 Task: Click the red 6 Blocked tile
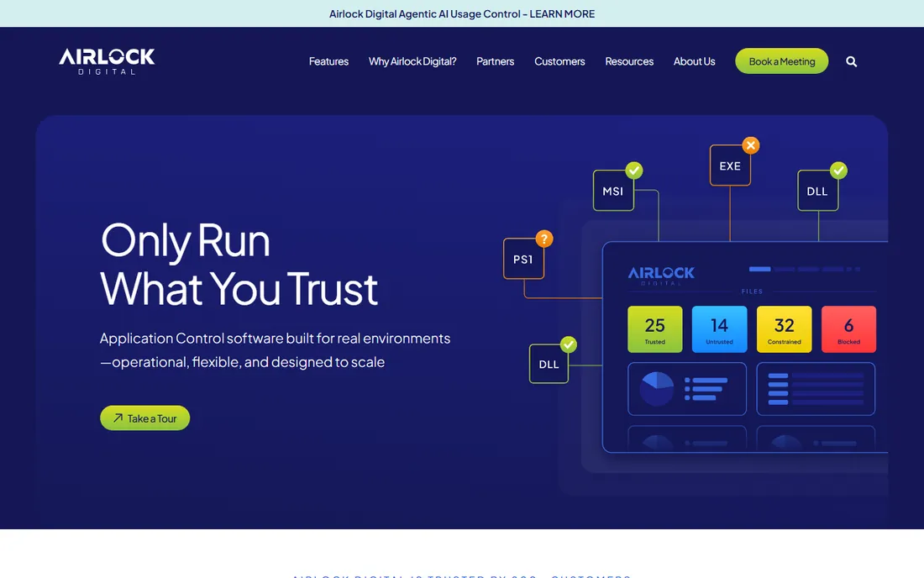[848, 329]
